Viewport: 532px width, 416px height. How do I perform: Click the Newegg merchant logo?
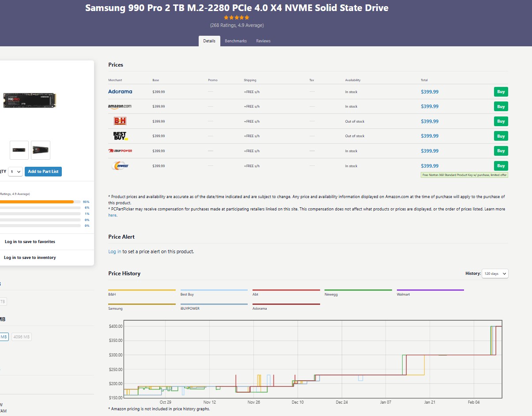point(120,166)
